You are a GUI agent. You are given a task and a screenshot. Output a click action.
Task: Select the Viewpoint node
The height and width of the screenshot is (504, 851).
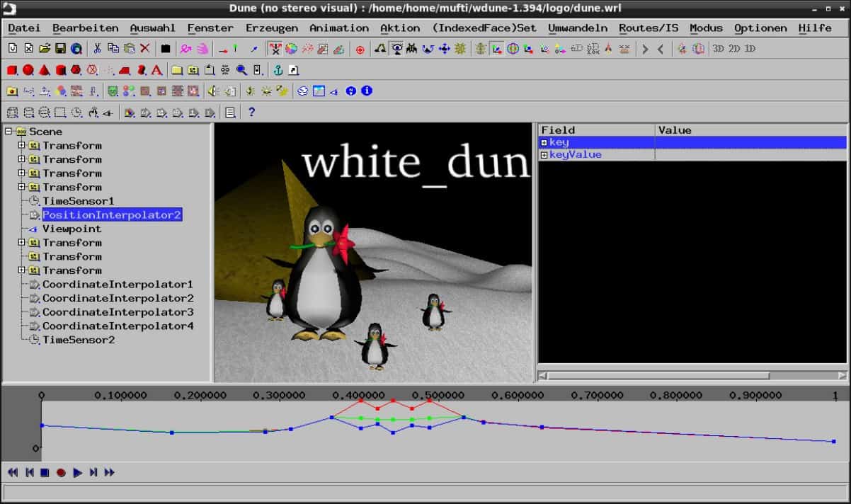72,229
